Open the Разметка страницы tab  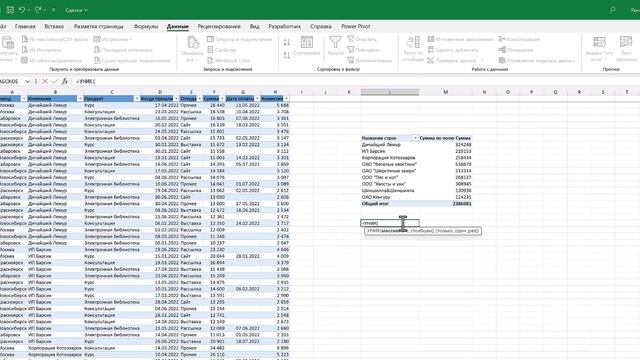(x=98, y=26)
